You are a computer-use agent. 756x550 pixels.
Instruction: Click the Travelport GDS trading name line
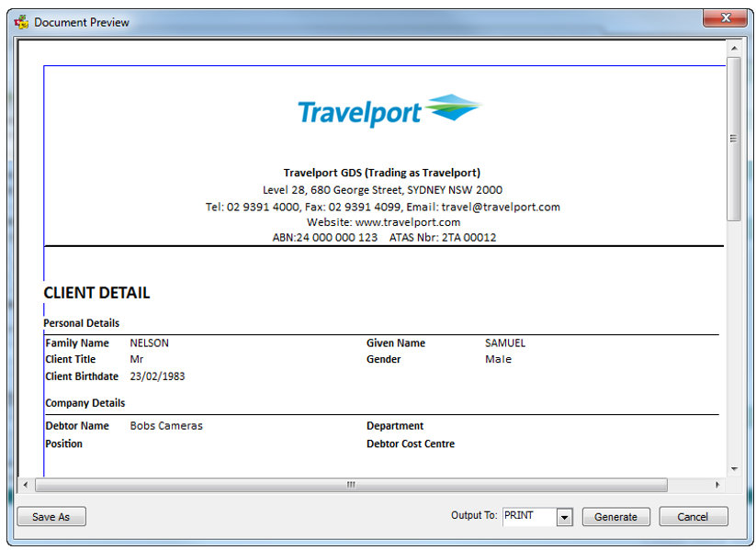coord(382,173)
